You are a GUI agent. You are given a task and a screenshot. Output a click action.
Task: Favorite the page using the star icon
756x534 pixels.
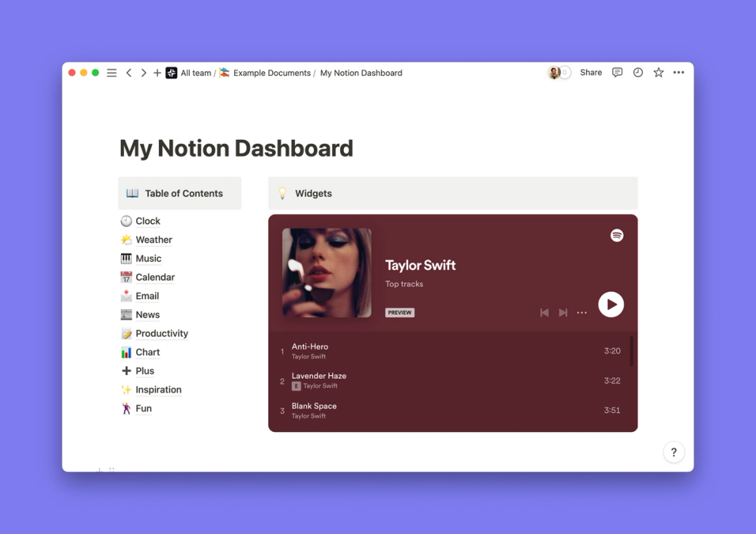click(658, 72)
